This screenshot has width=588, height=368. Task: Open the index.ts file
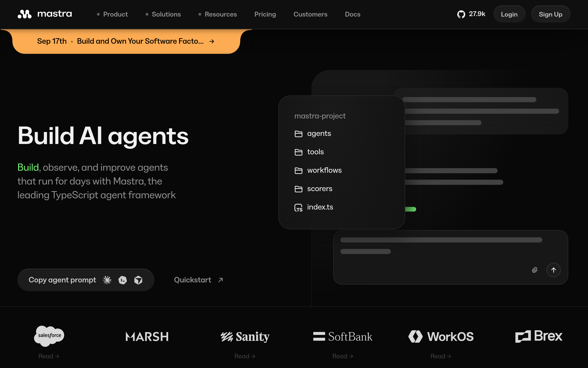point(314,207)
